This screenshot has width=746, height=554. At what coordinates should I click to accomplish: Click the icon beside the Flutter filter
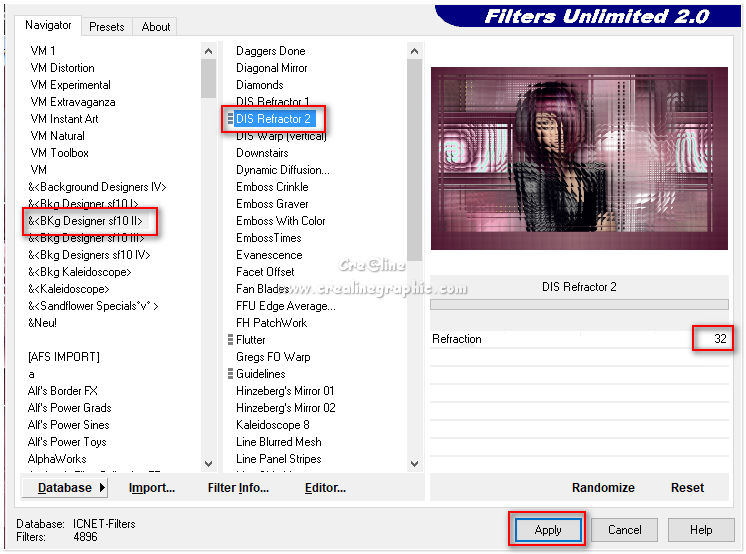[231, 340]
